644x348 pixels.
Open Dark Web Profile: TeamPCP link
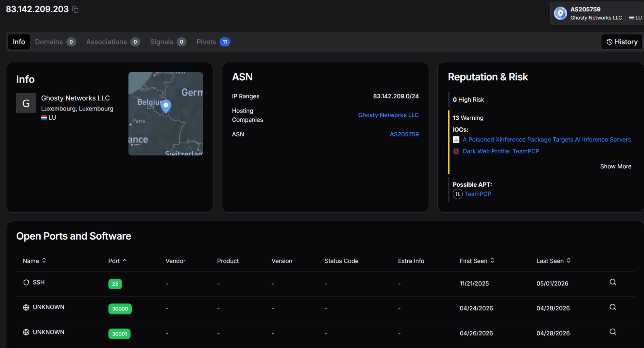(501, 151)
